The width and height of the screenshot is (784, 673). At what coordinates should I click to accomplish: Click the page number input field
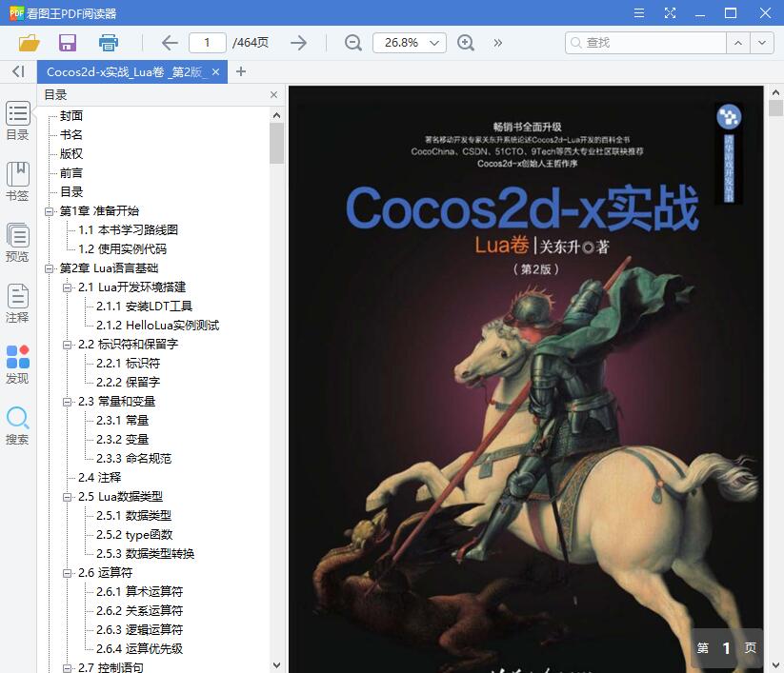(207, 43)
